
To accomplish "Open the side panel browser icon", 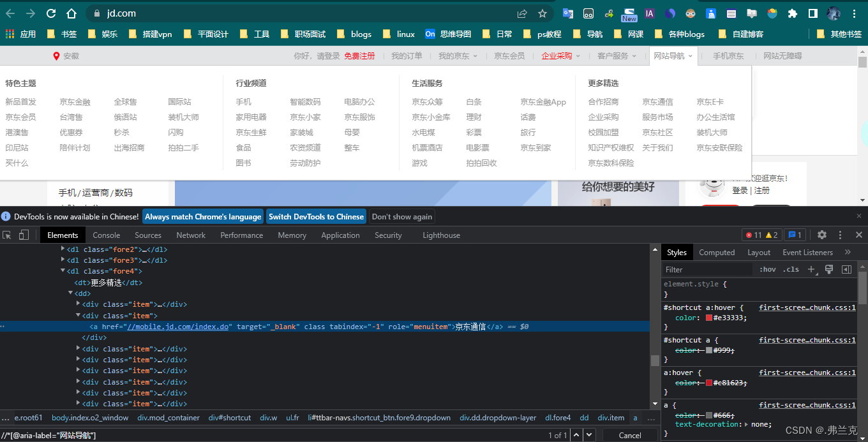I will click(x=813, y=13).
